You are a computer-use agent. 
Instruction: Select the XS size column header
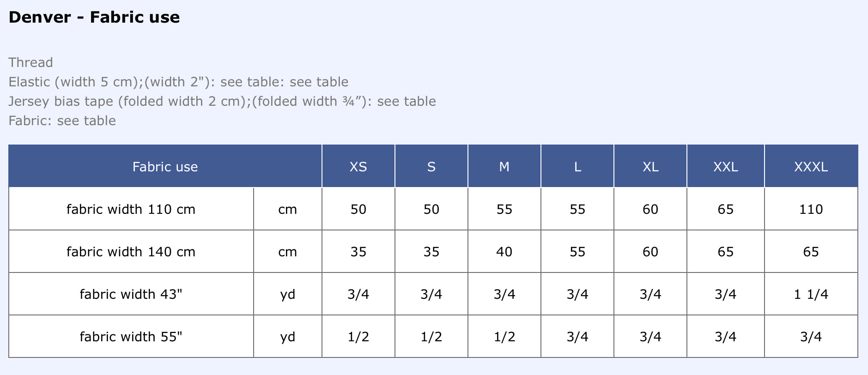(x=358, y=167)
